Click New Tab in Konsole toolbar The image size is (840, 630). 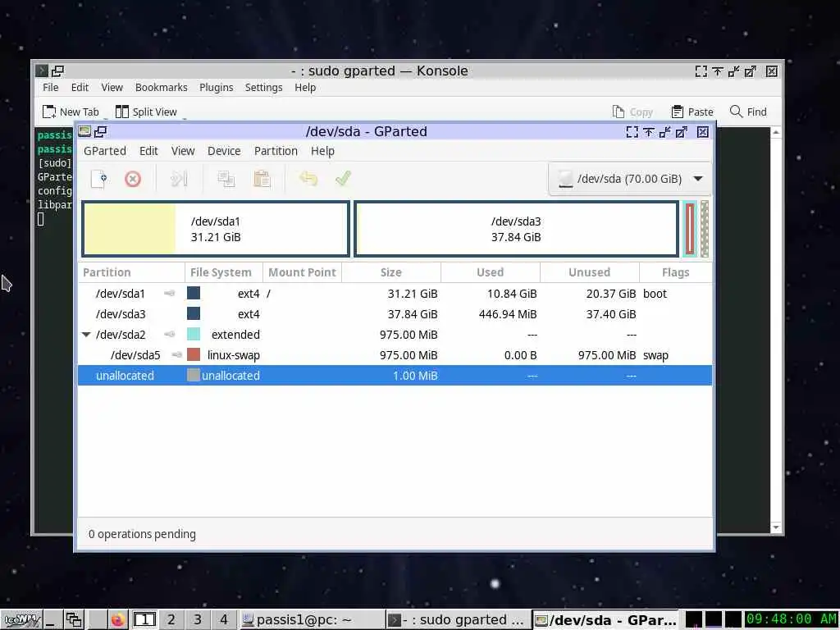(x=71, y=112)
